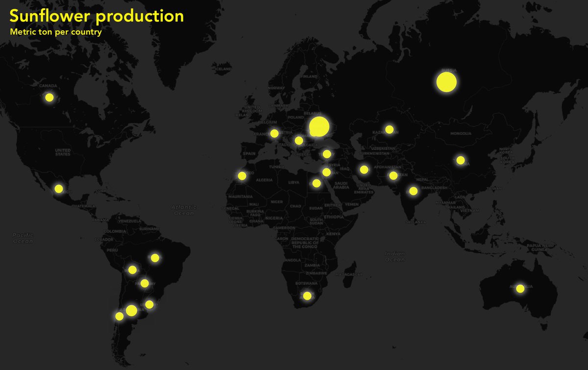The height and width of the screenshot is (370, 588).
Task: Click the yellow marker on Turkey
Action: coord(327,154)
